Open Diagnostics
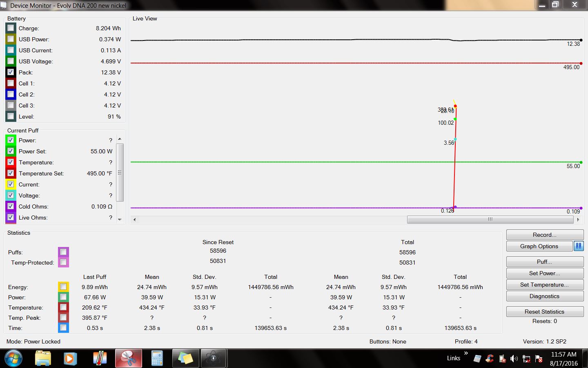 545,296
